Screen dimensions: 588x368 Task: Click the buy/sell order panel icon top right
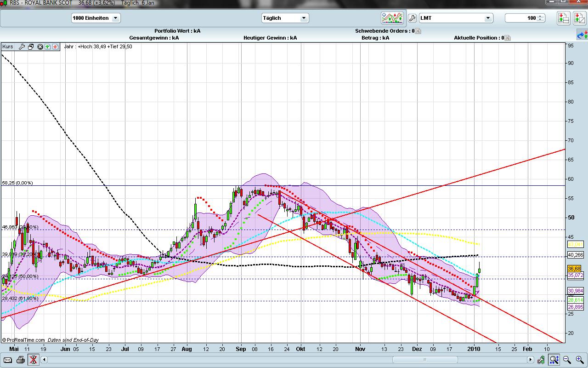tap(563, 17)
